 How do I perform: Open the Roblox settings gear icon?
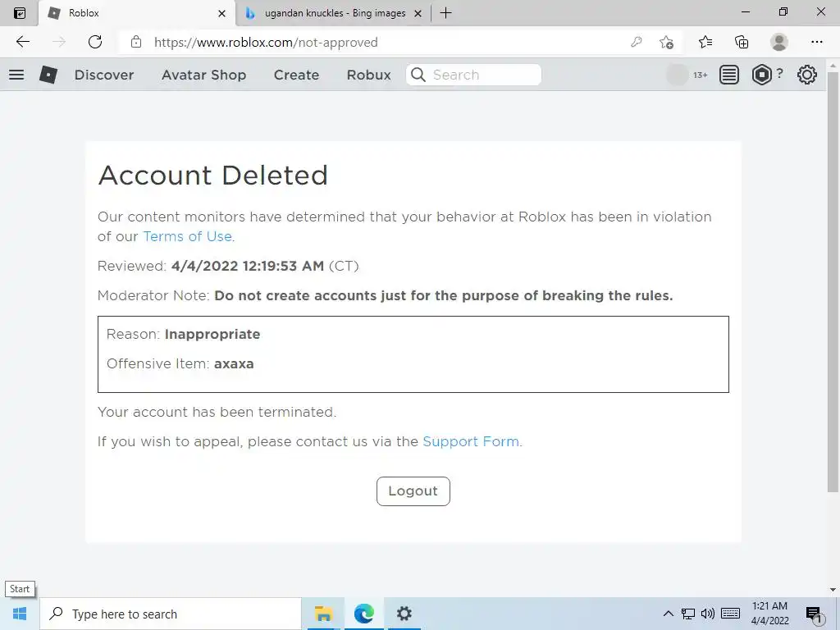[807, 75]
